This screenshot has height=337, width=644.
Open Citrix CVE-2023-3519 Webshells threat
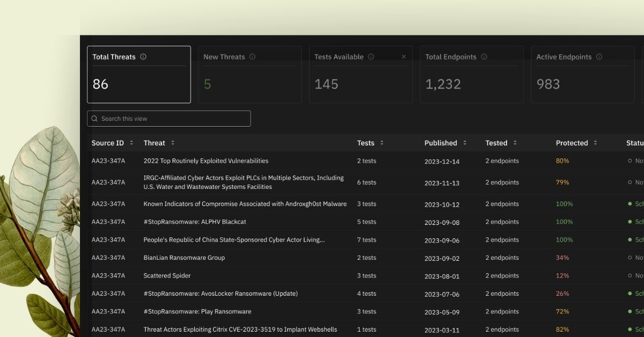click(240, 329)
